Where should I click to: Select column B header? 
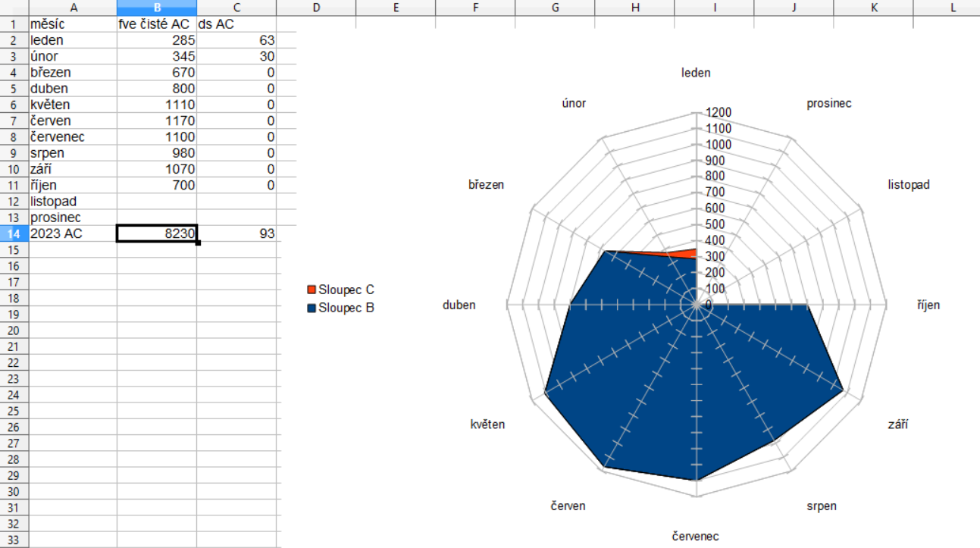click(157, 8)
